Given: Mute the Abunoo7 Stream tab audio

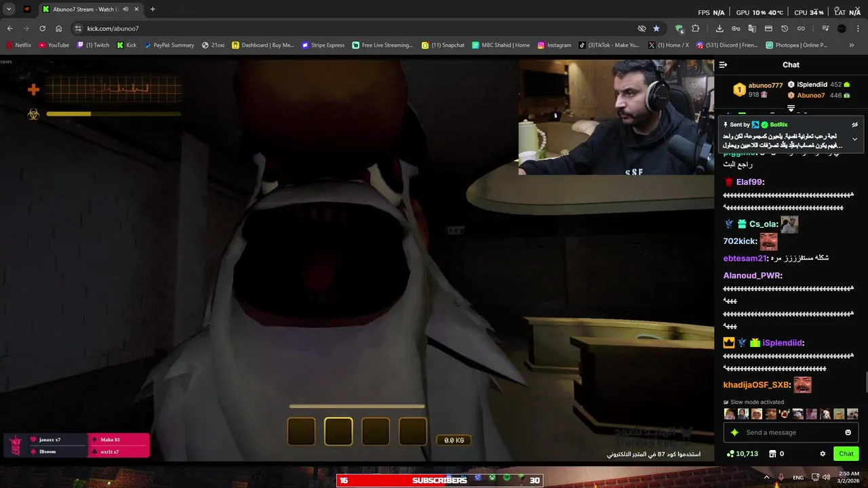Looking at the screenshot, I should (x=125, y=9).
